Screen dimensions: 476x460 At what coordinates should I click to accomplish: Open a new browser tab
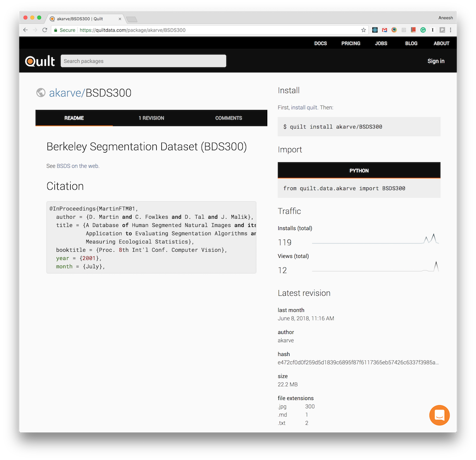coord(132,20)
